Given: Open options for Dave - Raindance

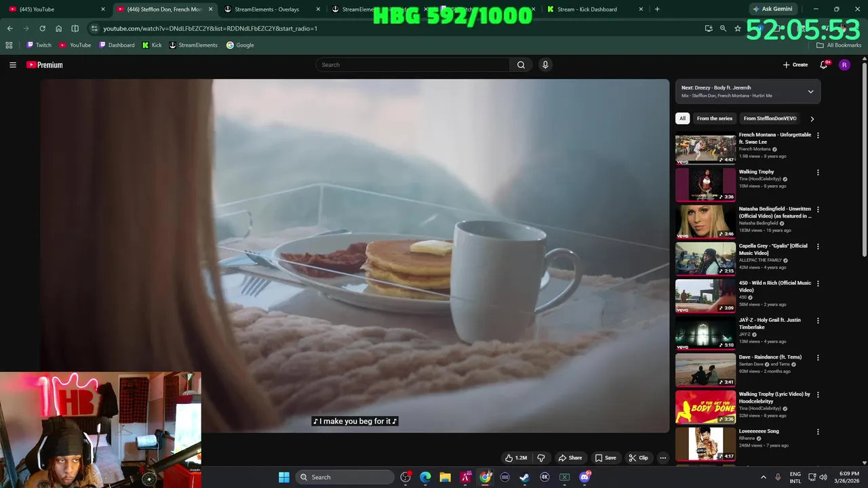Looking at the screenshot, I should (818, 358).
